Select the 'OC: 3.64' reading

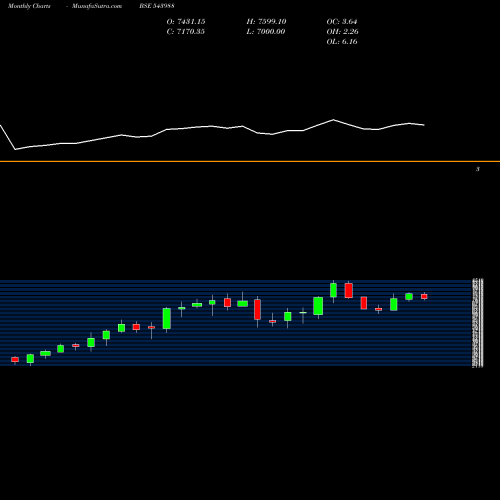coord(342,22)
